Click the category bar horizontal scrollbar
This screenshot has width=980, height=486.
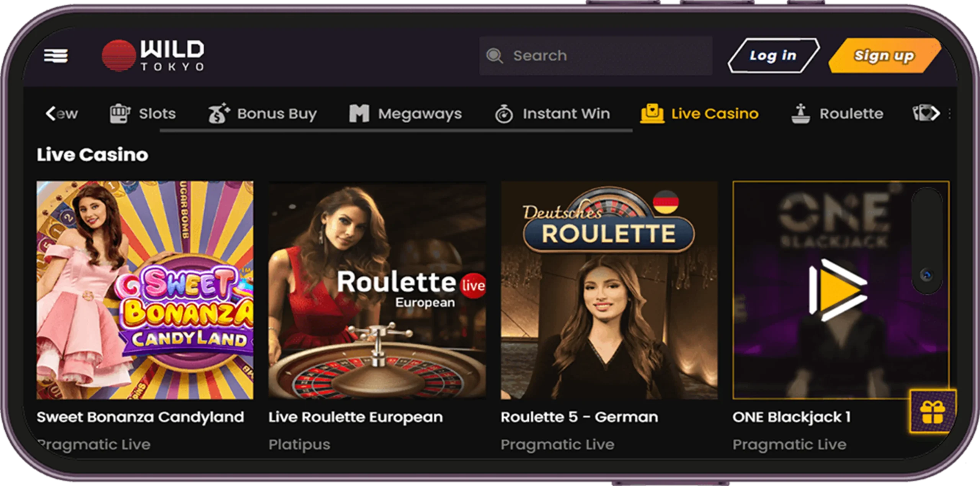[x=396, y=131]
